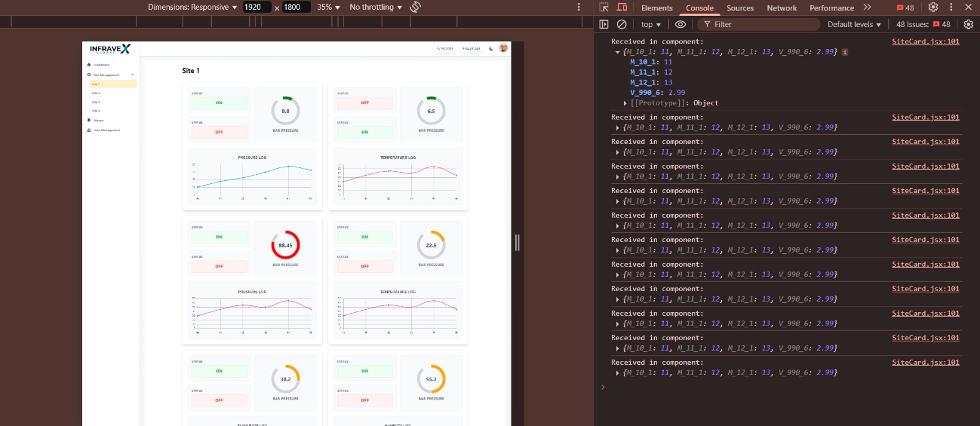Screen dimensions: 980x426
Task: Open the throttling dropdown
Action: click(375, 7)
